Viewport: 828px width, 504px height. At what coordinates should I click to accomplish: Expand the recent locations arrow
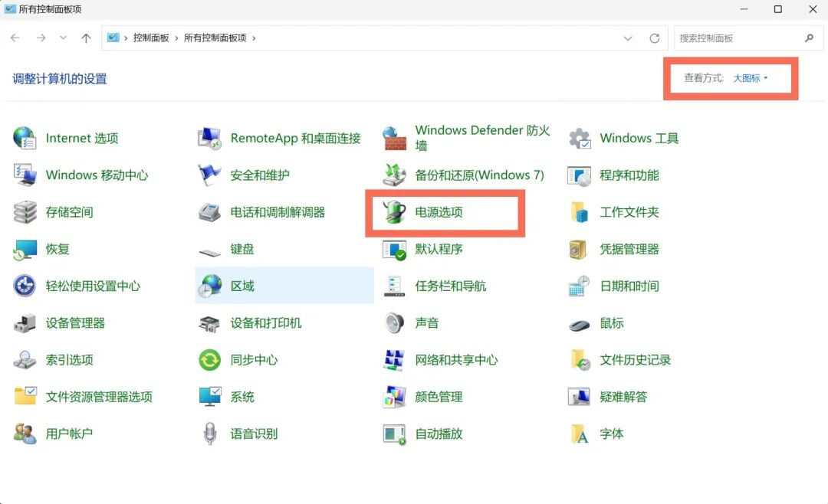click(x=64, y=38)
